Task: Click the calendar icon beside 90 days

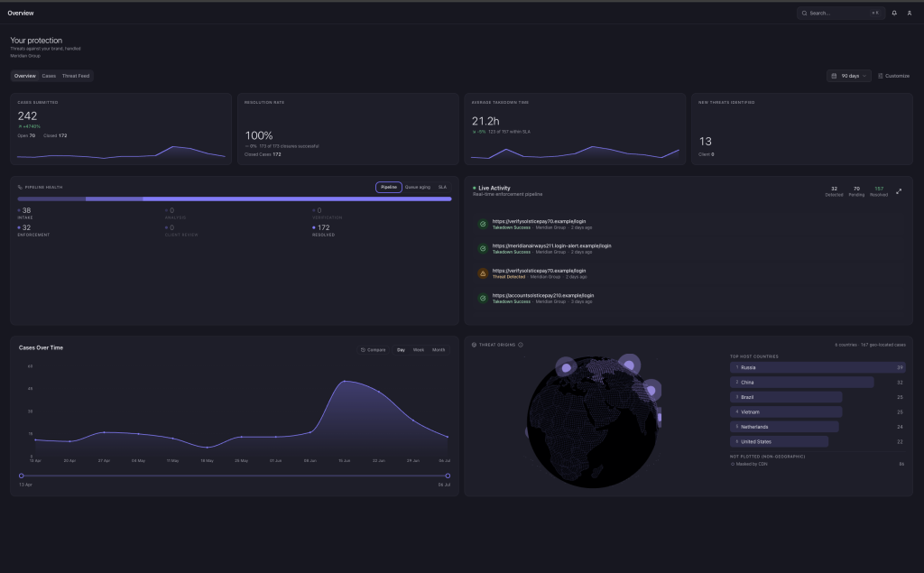Action: tap(834, 76)
